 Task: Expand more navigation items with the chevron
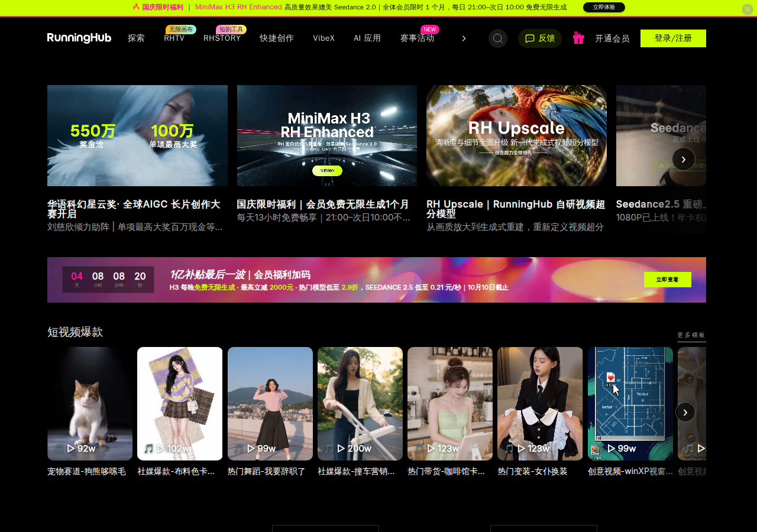coord(464,38)
